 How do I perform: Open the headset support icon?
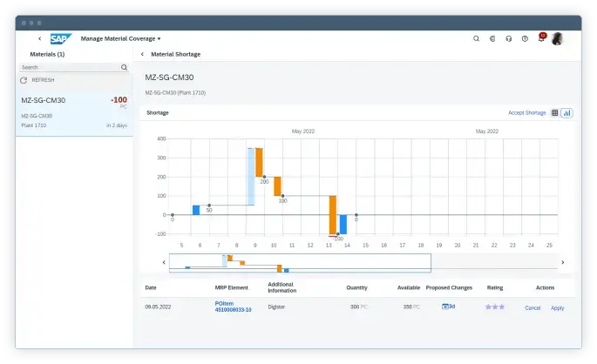pyautogui.click(x=509, y=38)
